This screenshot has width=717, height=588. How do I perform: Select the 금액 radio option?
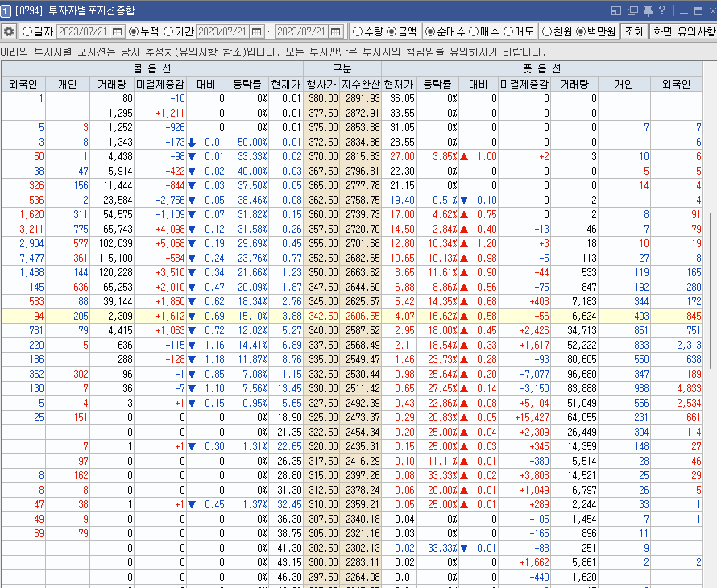(392, 31)
